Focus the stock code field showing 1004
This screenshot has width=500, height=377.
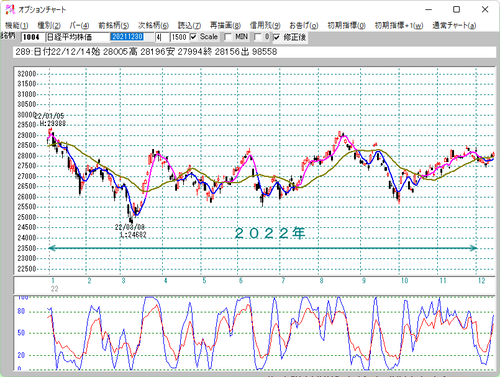click(32, 37)
